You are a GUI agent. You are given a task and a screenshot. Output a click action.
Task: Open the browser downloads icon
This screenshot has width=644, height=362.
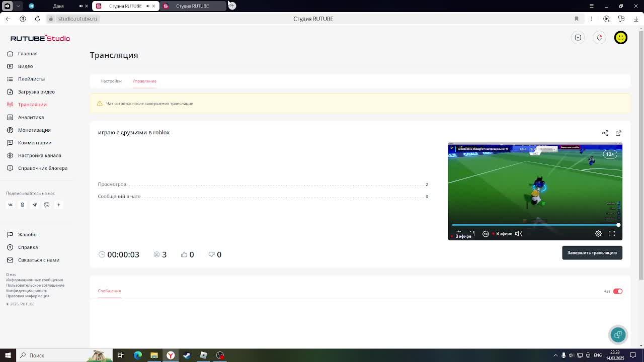click(636, 19)
